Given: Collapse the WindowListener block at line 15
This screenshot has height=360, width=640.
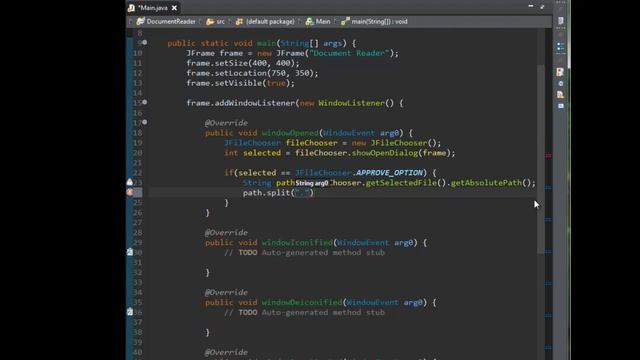Looking at the screenshot, I should point(145,102).
